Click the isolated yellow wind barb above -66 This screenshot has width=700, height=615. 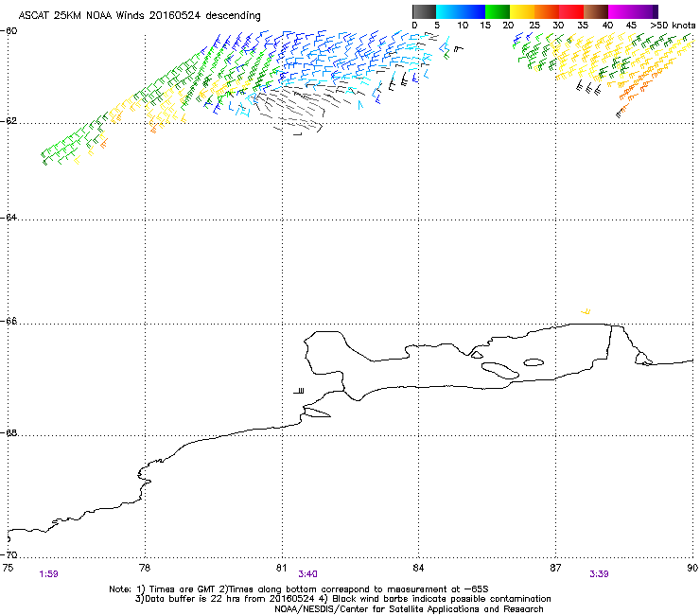point(586,311)
